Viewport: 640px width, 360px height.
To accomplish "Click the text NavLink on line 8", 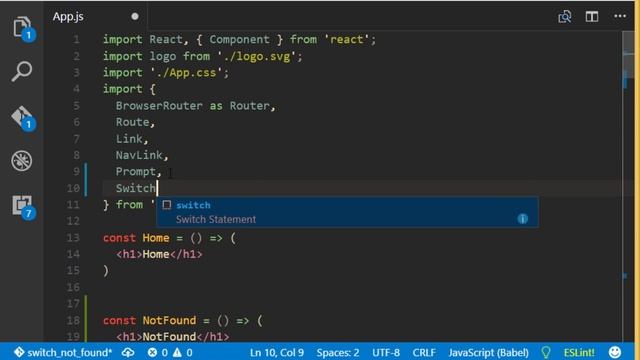I will pos(139,155).
